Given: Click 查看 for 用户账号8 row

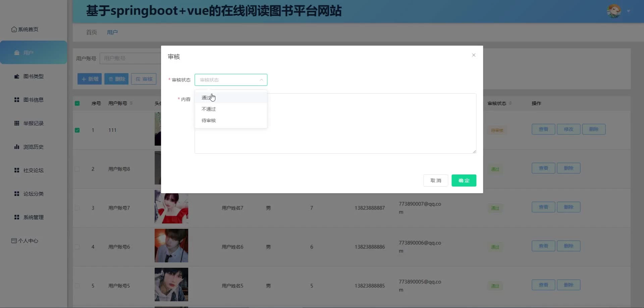Looking at the screenshot, I should [x=543, y=168].
